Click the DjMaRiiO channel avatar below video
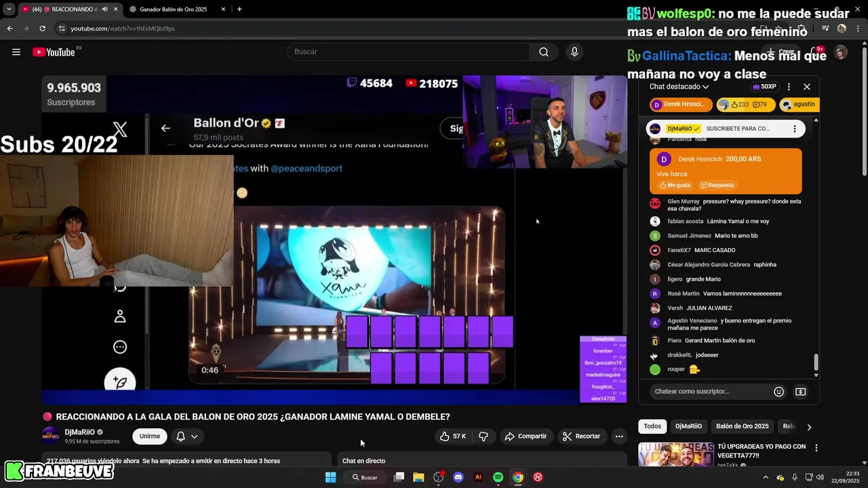The height and width of the screenshot is (488, 868). (51, 436)
